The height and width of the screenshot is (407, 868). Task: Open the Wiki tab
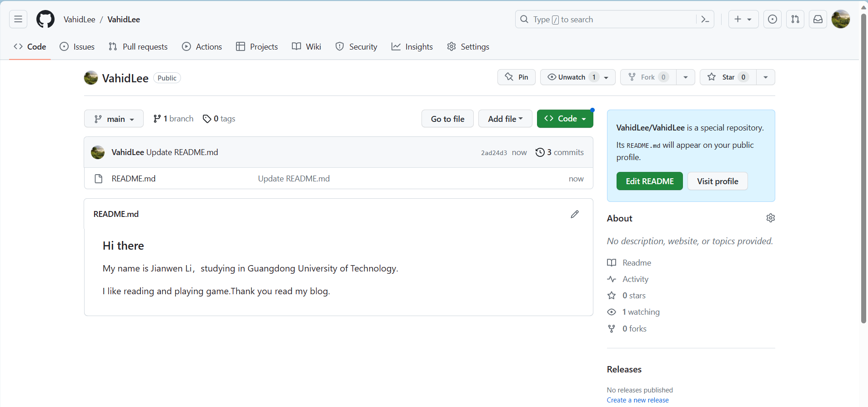306,47
